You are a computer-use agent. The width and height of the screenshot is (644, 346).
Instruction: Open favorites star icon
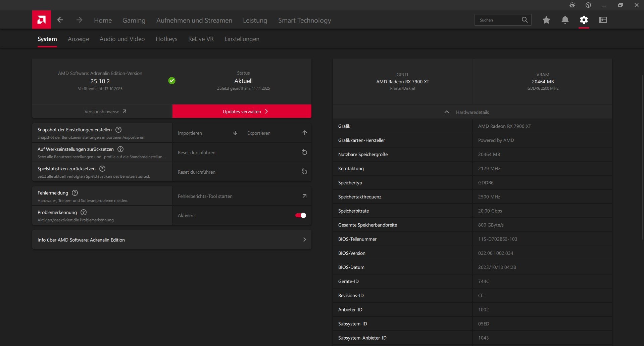pos(546,20)
